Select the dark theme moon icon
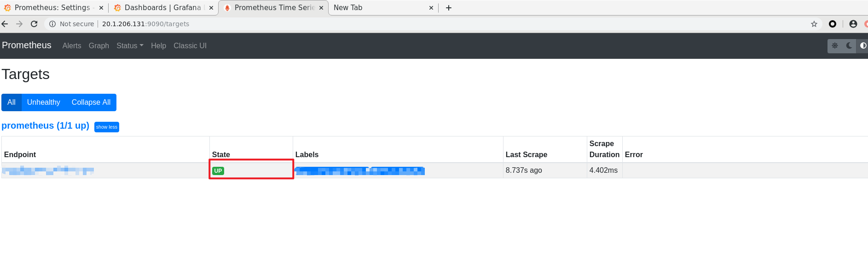The height and width of the screenshot is (278, 868). coord(849,46)
